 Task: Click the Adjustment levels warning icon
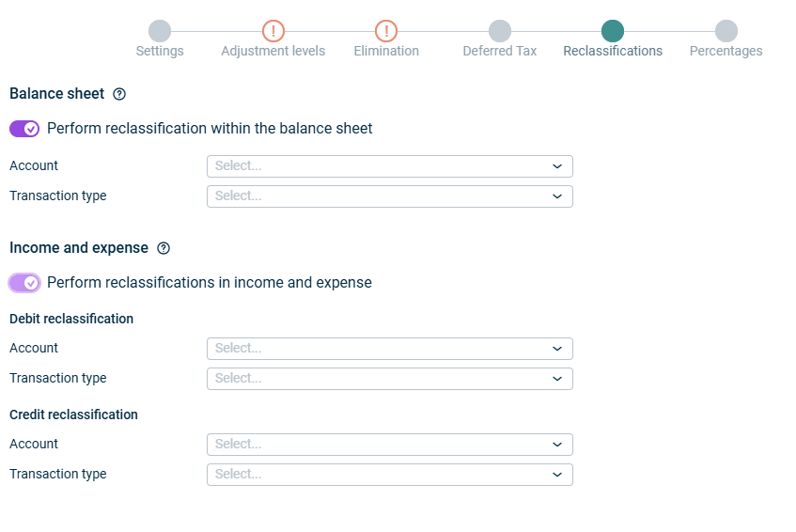click(273, 31)
